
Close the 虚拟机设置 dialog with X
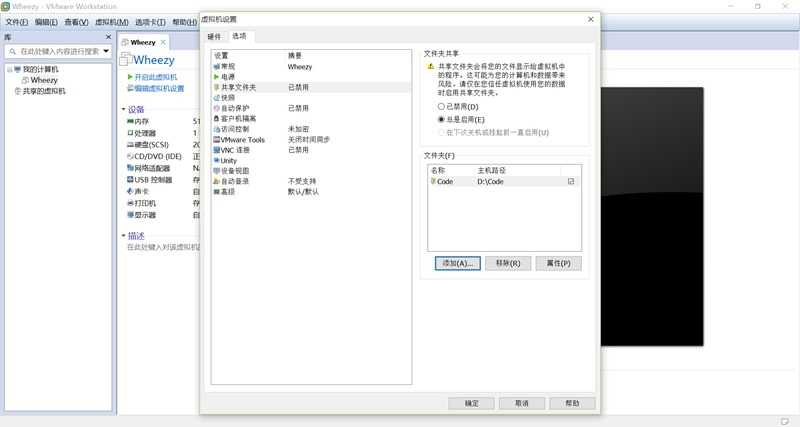591,19
